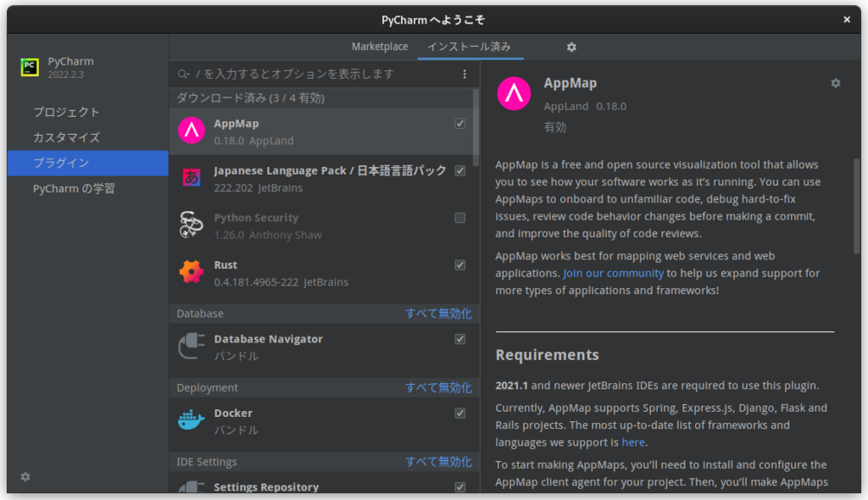The width and height of the screenshot is (868, 500).
Task: Click the Python Security snake icon
Action: click(x=192, y=225)
